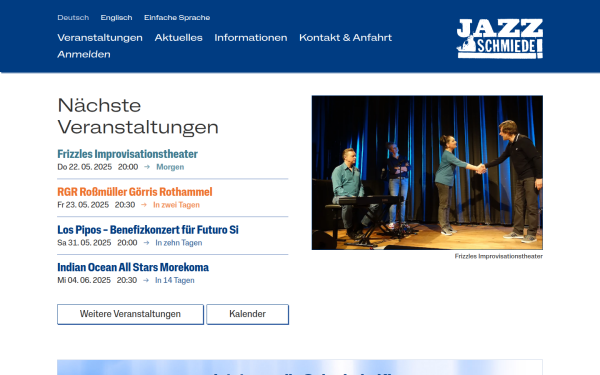Click the arrow icon before In zehn Tagen
The image size is (600, 375).
click(146, 243)
